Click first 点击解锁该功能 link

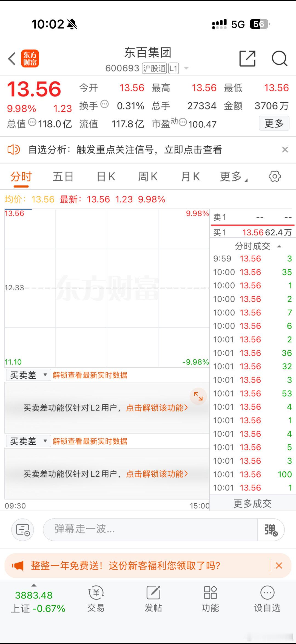pyautogui.click(x=157, y=408)
